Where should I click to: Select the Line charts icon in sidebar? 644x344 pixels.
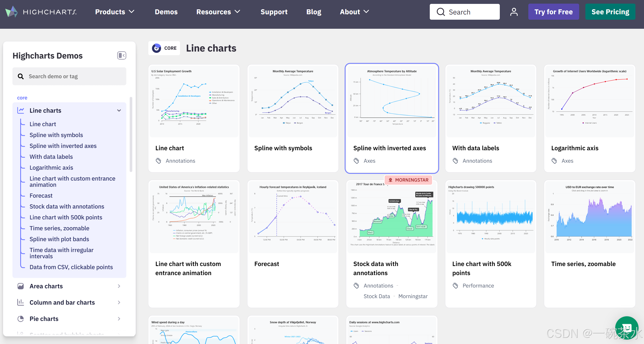[x=21, y=110]
